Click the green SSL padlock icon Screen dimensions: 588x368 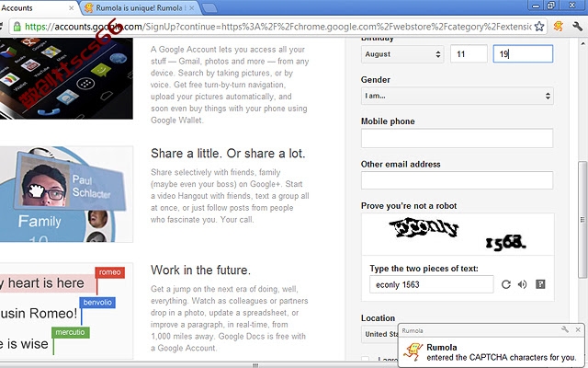[x=17, y=27]
